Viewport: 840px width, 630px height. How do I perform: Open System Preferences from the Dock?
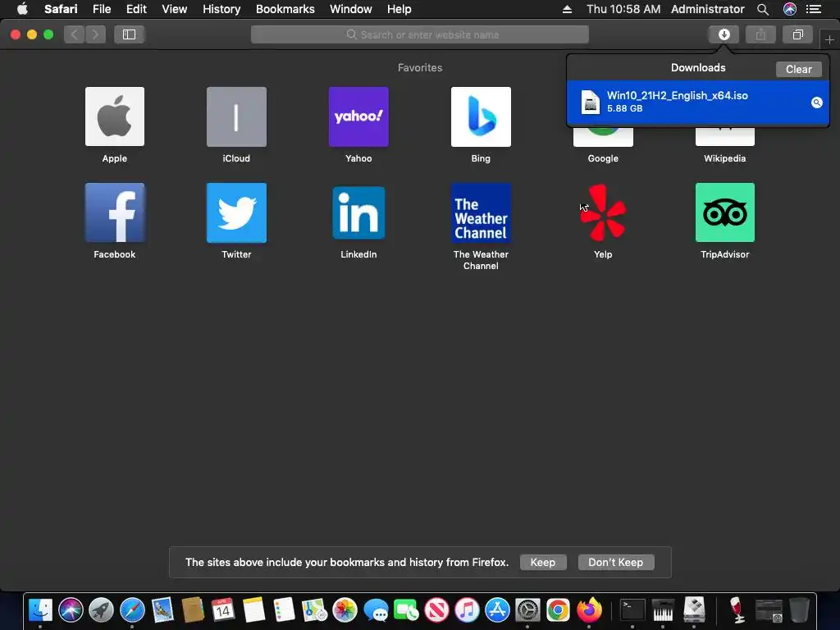click(x=527, y=609)
